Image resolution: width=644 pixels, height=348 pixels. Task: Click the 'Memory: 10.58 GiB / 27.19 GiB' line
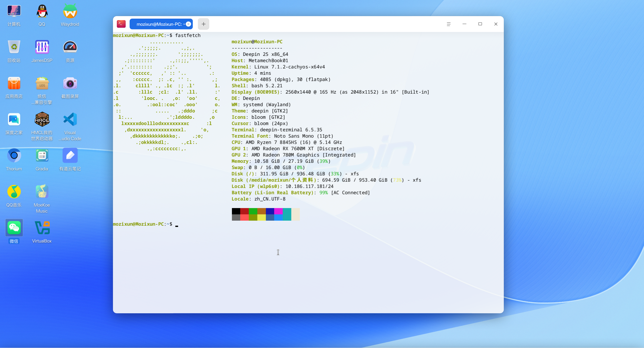tap(281, 161)
